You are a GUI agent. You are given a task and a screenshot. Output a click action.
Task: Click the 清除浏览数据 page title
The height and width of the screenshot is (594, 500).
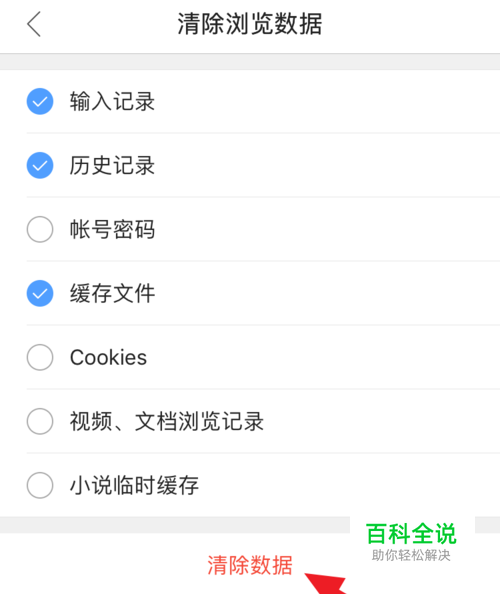tap(250, 24)
